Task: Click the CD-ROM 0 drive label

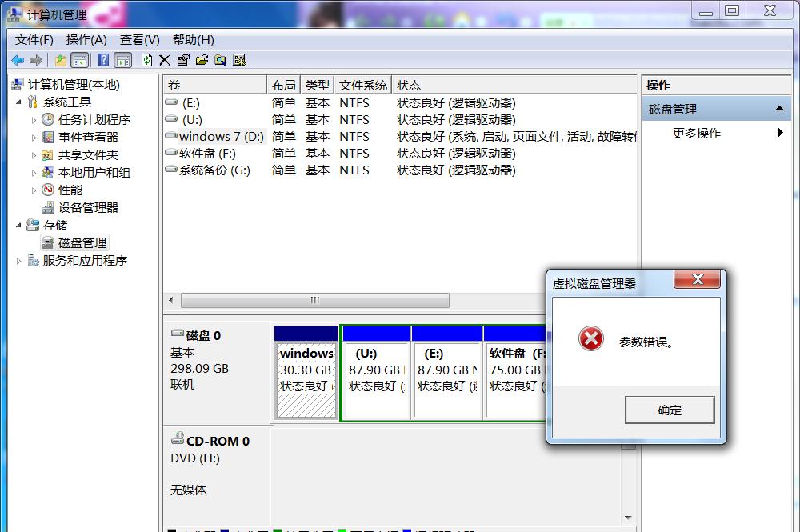Action: click(x=210, y=441)
